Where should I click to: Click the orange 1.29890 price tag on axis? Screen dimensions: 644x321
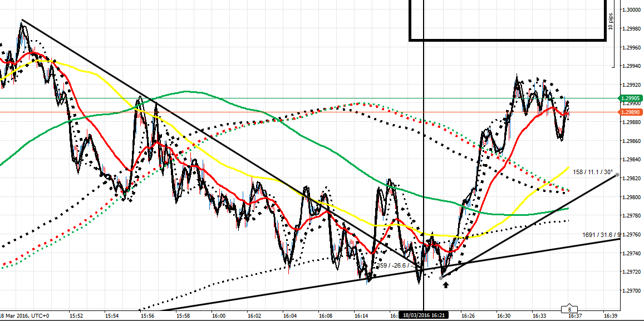tap(631, 111)
